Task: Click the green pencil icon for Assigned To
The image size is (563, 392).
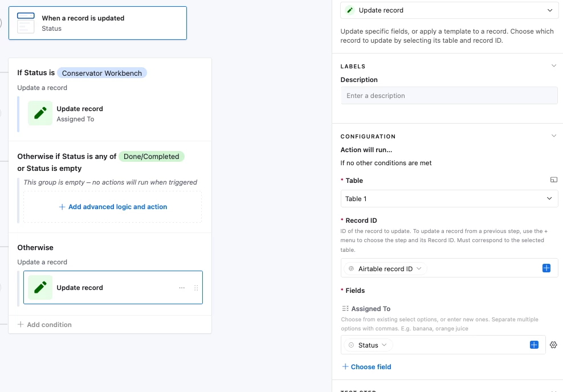Action: click(x=40, y=113)
